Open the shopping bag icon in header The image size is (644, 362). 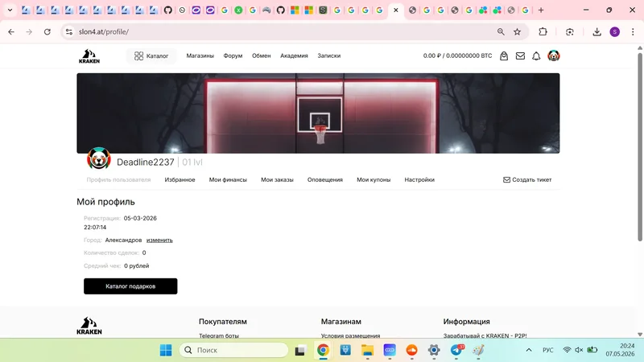[x=504, y=56]
